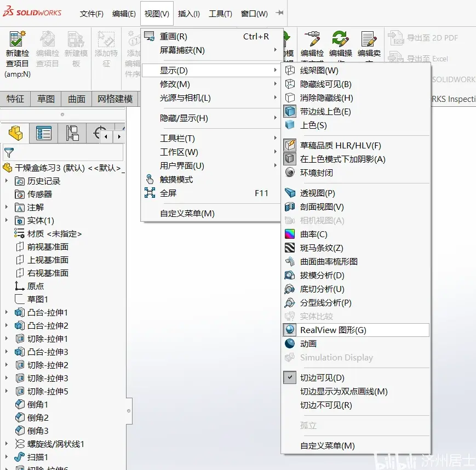
Task: Open 工作区(W) submenu
Action: click(x=211, y=152)
